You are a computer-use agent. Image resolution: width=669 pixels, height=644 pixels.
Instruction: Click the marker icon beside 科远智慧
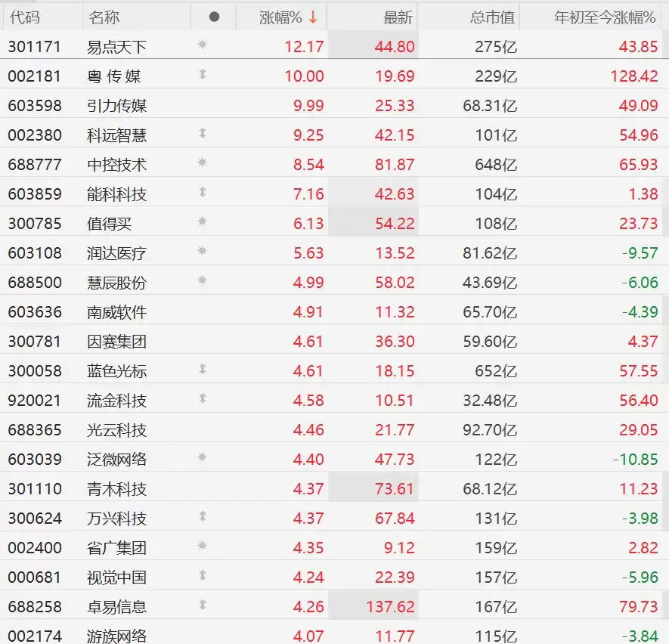coord(203,134)
